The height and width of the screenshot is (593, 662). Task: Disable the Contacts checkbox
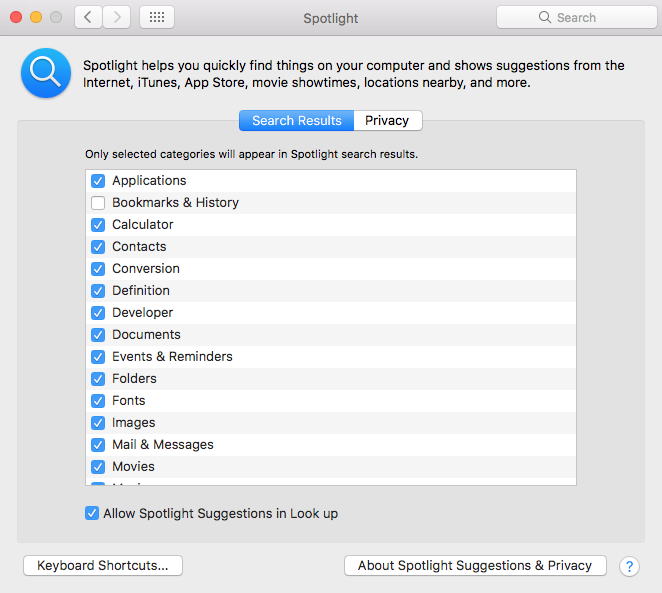click(x=98, y=247)
